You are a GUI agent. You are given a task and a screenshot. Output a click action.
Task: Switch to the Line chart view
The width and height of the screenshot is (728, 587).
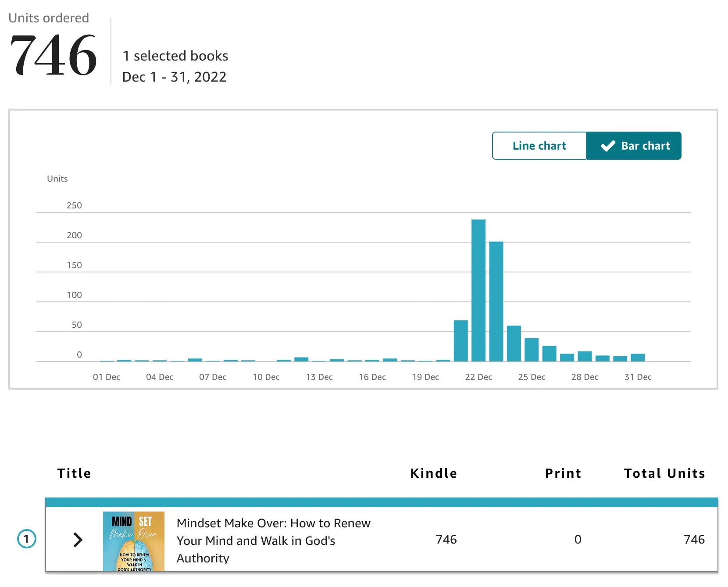539,146
